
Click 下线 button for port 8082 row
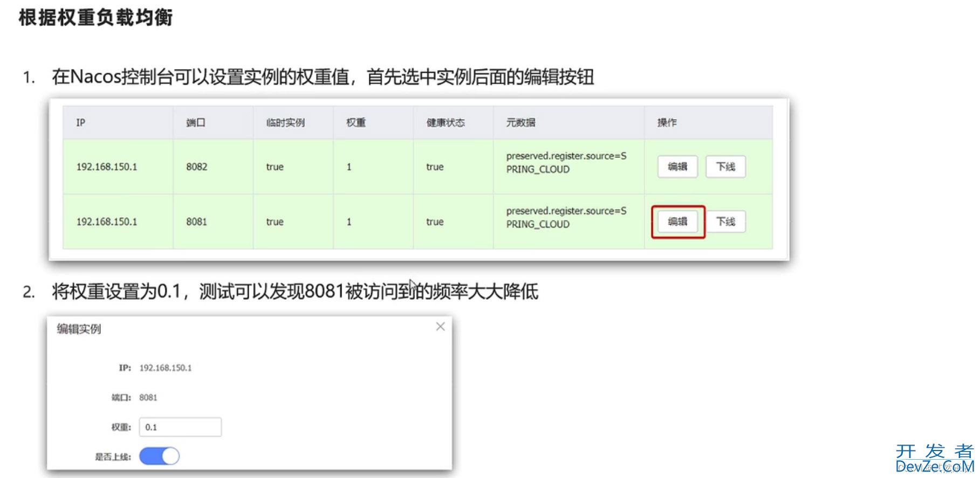click(x=725, y=167)
